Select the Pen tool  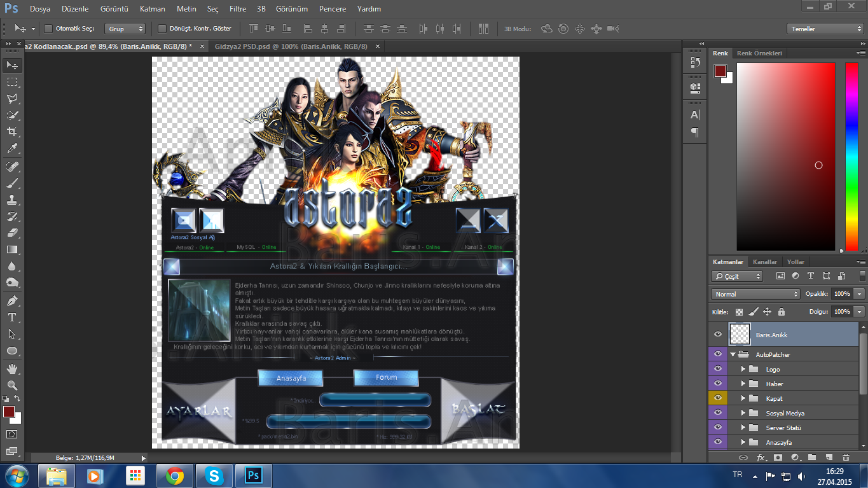click(x=12, y=300)
